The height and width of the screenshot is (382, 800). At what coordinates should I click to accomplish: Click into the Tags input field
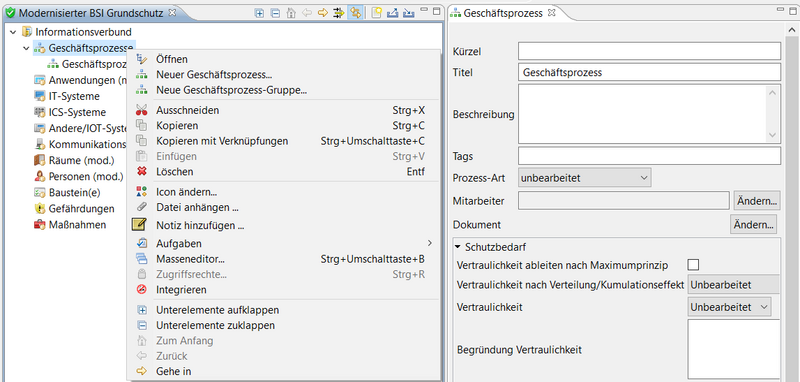(x=649, y=156)
